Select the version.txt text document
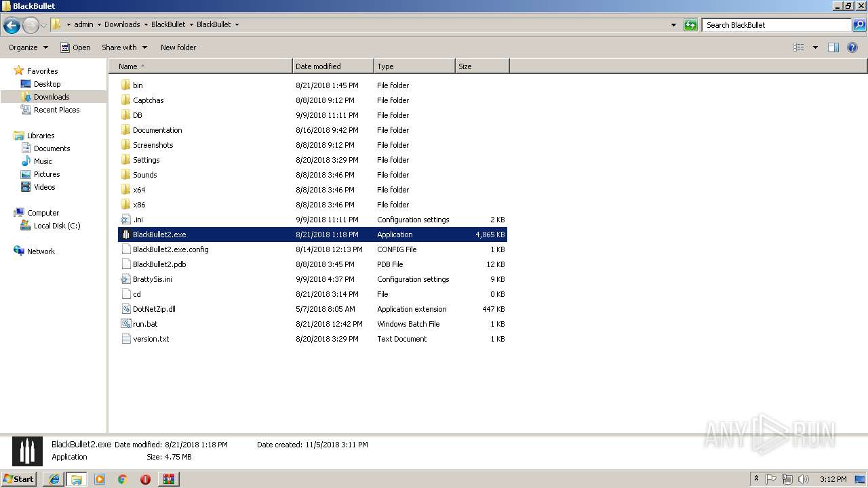 pyautogui.click(x=313, y=339)
